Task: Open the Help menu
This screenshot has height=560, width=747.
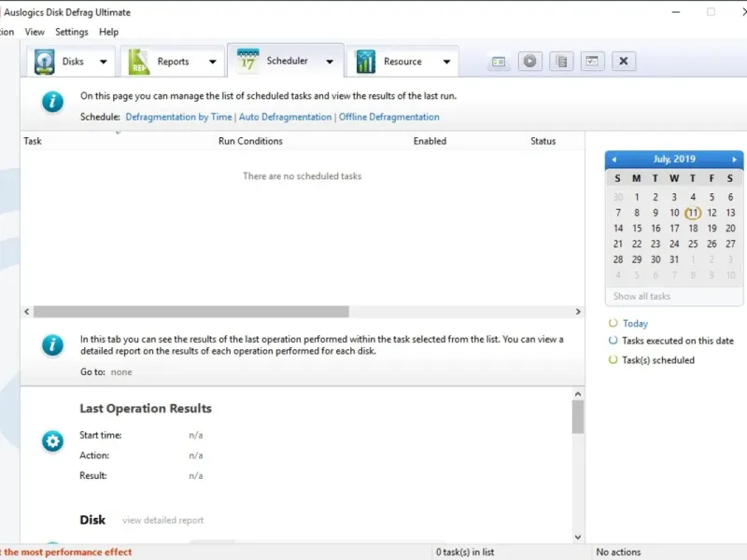Action: [x=108, y=32]
